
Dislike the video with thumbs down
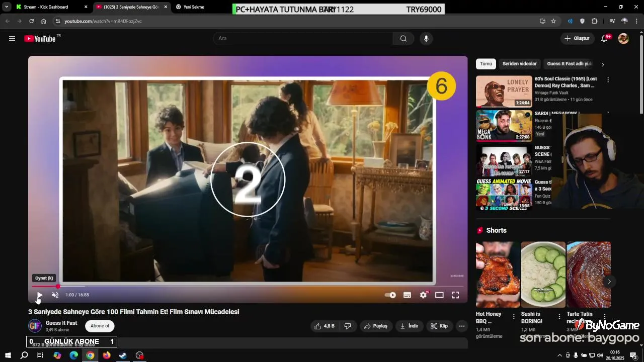coord(348,326)
